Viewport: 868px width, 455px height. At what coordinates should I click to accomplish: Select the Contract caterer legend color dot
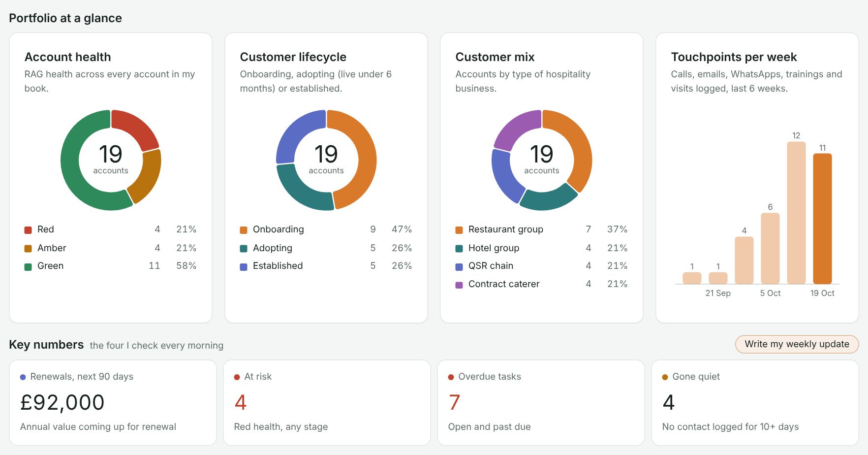coord(459,285)
